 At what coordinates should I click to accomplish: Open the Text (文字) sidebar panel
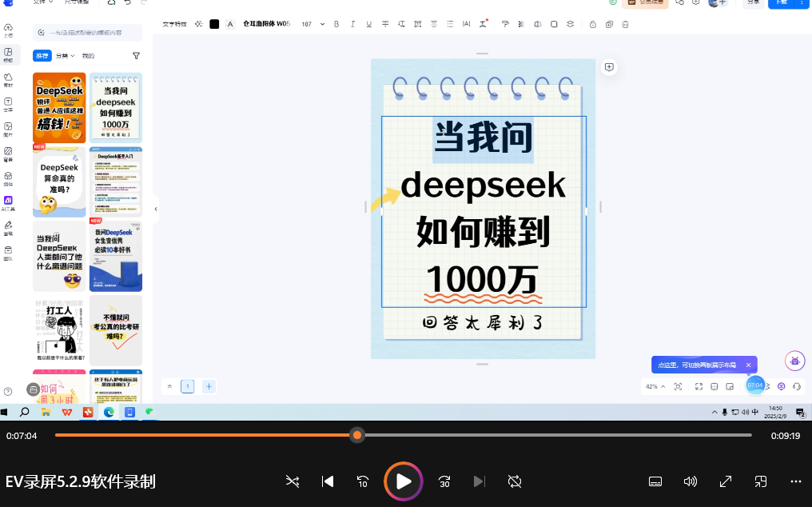8,104
